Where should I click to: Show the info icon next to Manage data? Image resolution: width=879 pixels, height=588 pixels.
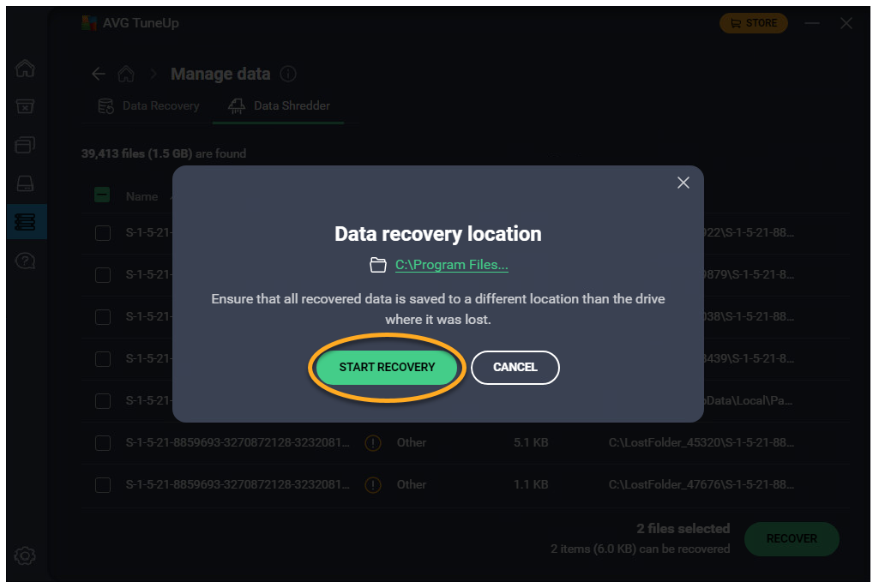coord(288,74)
